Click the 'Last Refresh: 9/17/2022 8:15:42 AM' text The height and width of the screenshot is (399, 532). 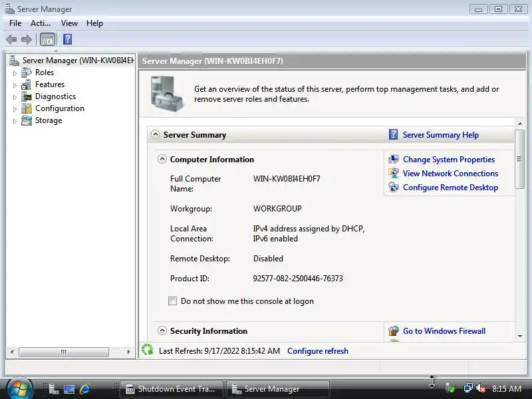tap(219, 351)
